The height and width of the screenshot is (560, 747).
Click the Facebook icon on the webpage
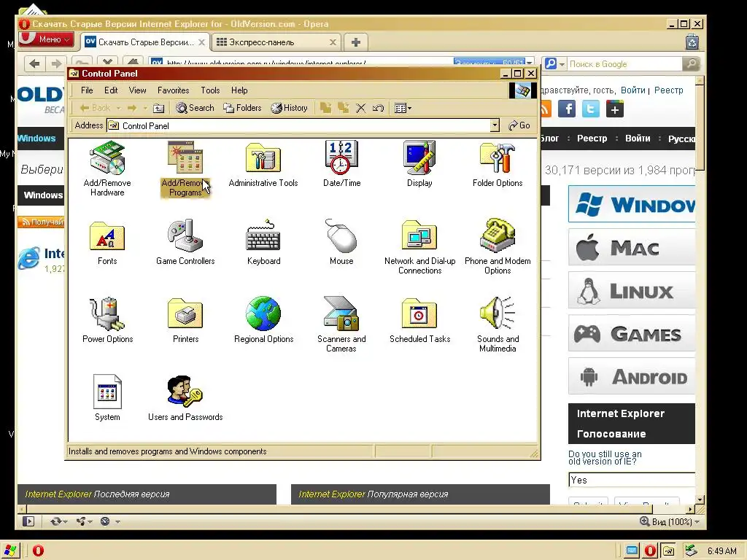567,109
